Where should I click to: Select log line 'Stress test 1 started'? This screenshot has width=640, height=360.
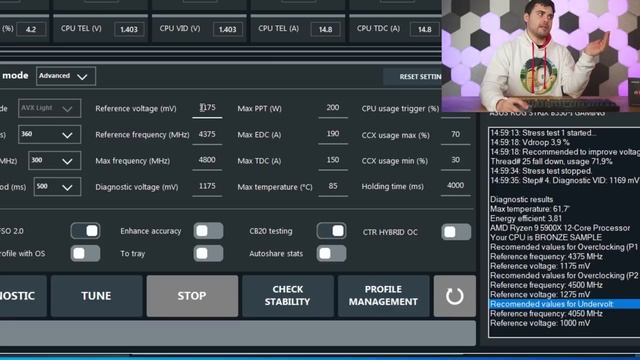click(543, 133)
